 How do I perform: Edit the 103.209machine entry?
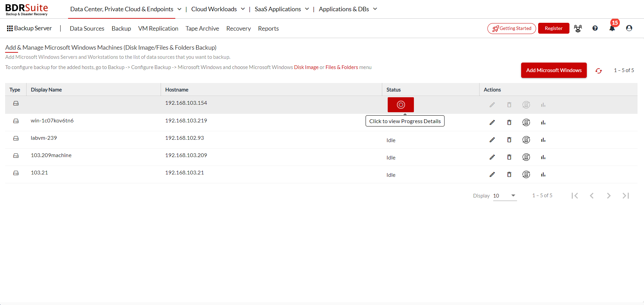[x=492, y=157]
